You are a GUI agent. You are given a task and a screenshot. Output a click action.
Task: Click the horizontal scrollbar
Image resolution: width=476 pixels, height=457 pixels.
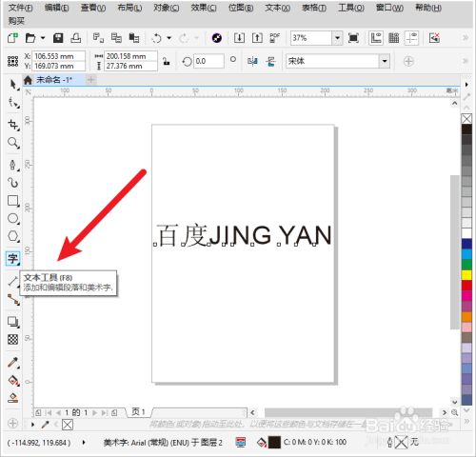coord(348,412)
